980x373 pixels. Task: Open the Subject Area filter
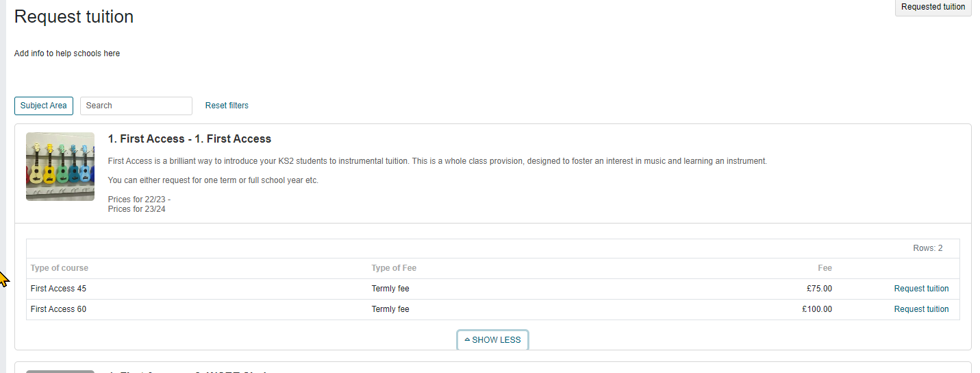click(x=44, y=106)
